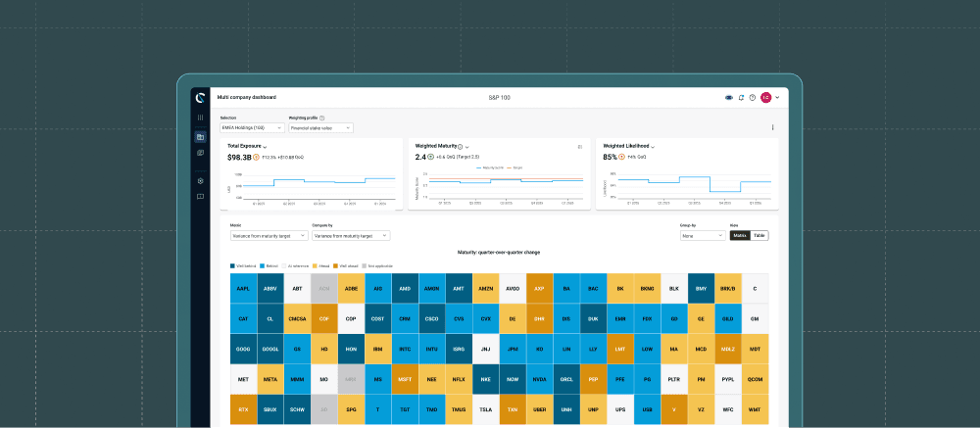Click the Well behind legend swatch
The width and height of the screenshot is (980, 428).
click(x=232, y=266)
